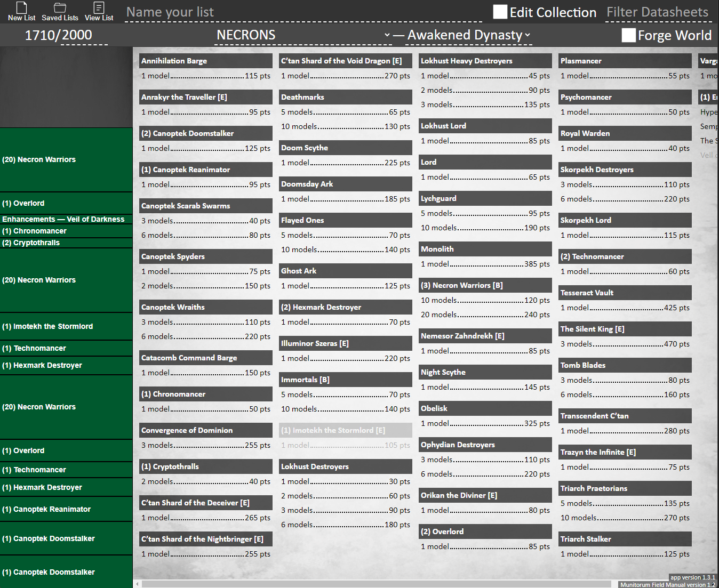Select Cryptothralls in the army list
Image resolution: width=719 pixels, height=588 pixels.
coord(66,243)
